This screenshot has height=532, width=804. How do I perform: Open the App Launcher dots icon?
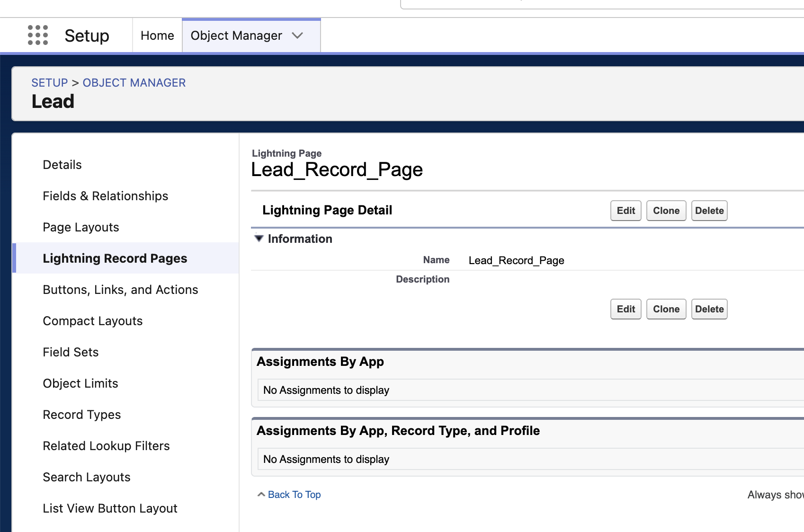click(38, 35)
